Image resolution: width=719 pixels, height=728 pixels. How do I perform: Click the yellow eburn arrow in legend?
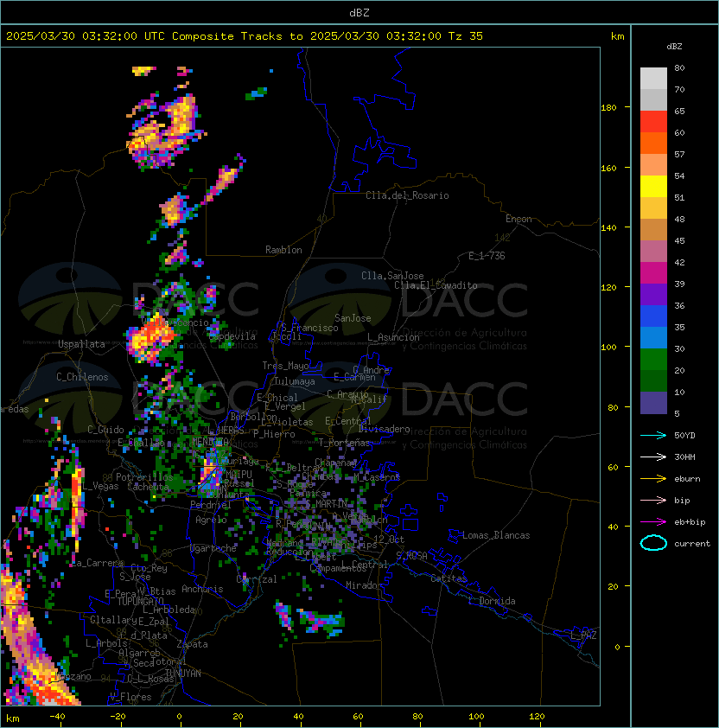(653, 479)
